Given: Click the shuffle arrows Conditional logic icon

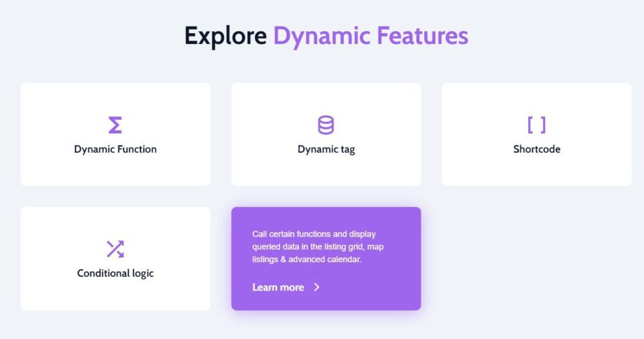Looking at the screenshot, I should [x=115, y=249].
